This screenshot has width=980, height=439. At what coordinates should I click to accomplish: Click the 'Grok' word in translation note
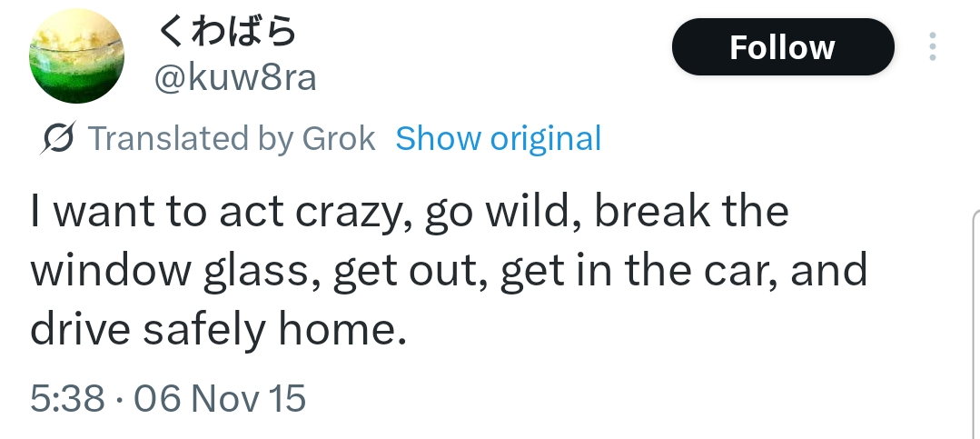339,138
